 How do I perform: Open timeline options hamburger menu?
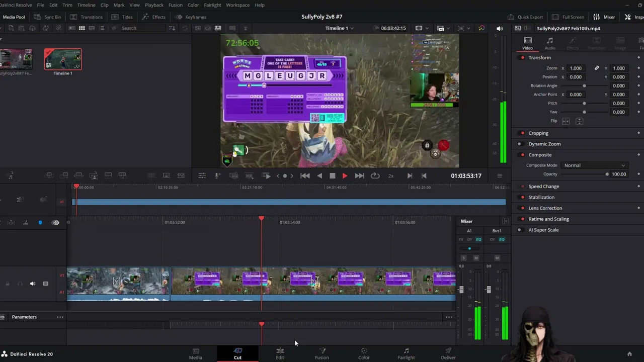pyautogui.click(x=500, y=175)
